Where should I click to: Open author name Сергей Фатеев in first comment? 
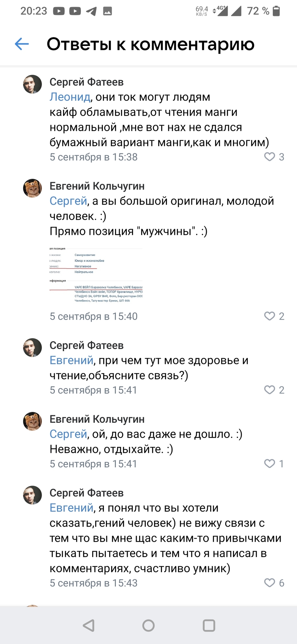[86, 82]
